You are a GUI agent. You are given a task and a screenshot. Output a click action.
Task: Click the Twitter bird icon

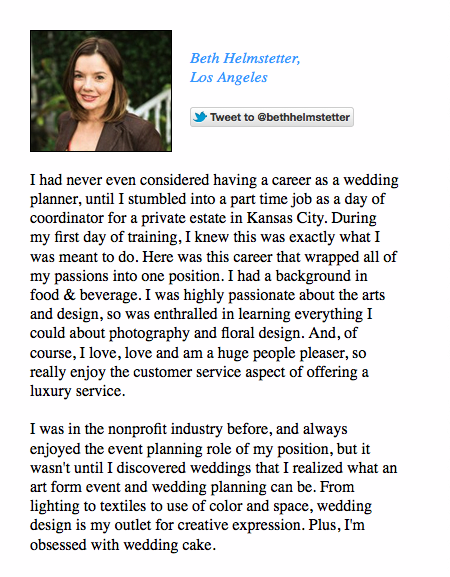(x=200, y=117)
